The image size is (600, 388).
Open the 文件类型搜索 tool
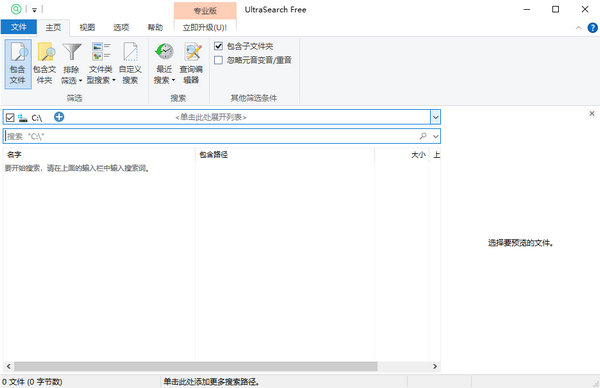pyautogui.click(x=101, y=64)
